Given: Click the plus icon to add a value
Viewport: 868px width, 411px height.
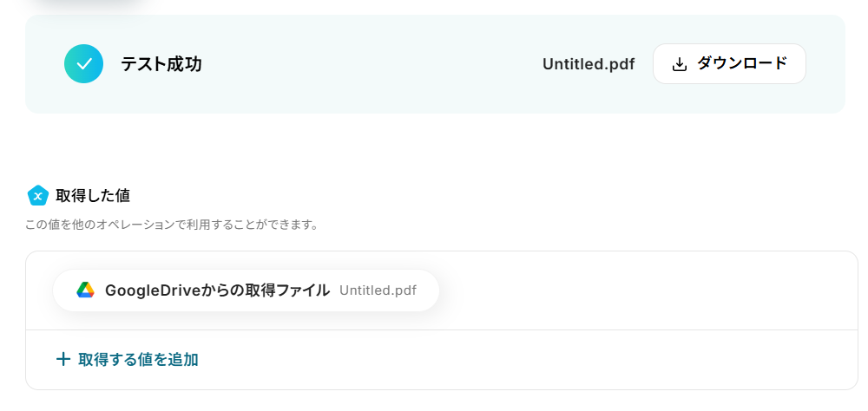Looking at the screenshot, I should click(x=62, y=359).
